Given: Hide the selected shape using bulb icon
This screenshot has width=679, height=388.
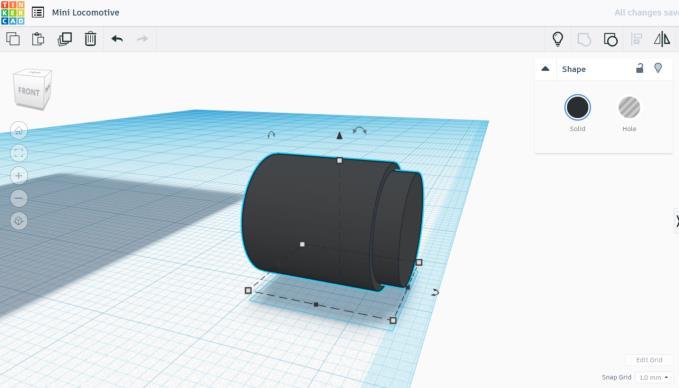Looking at the screenshot, I should [658, 68].
